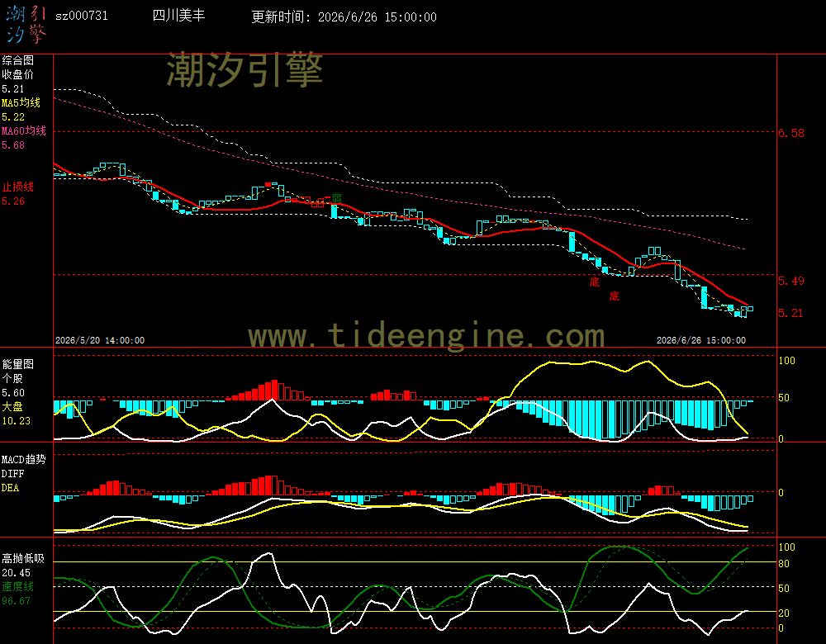
Task: Click the MA5 value 5.22
Action: click(12, 117)
